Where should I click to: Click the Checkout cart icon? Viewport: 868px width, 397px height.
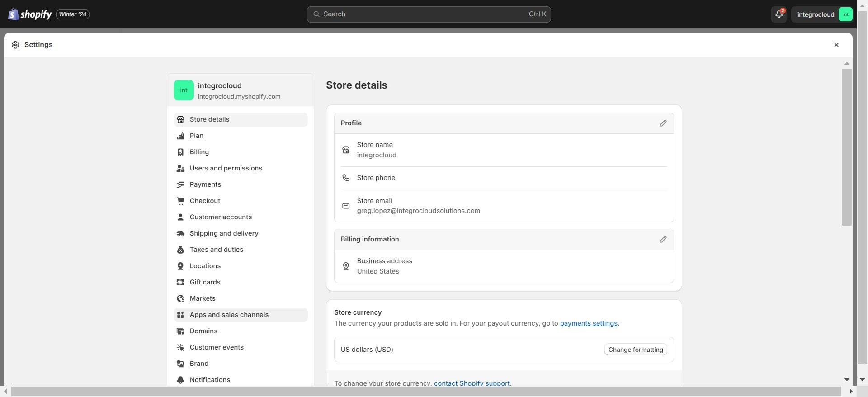point(180,201)
